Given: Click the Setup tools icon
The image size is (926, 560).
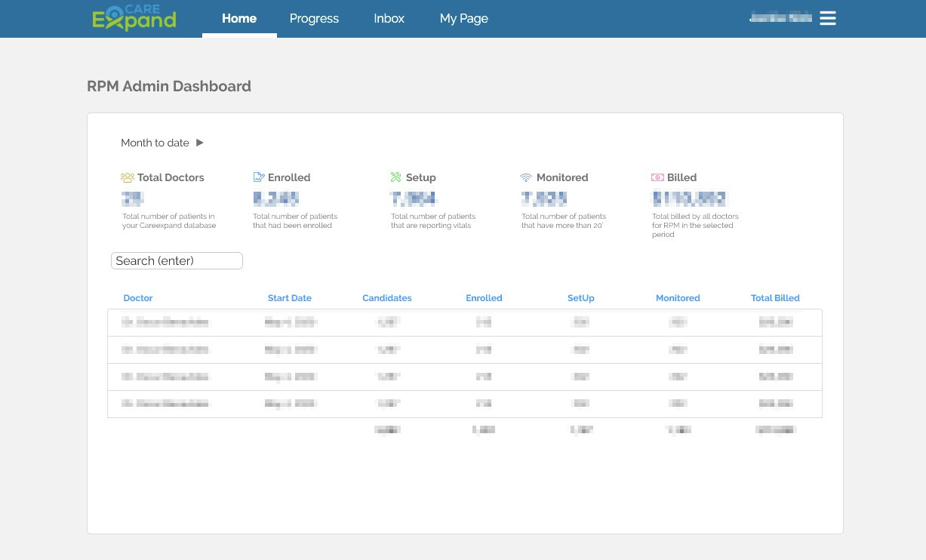Looking at the screenshot, I should click(396, 177).
